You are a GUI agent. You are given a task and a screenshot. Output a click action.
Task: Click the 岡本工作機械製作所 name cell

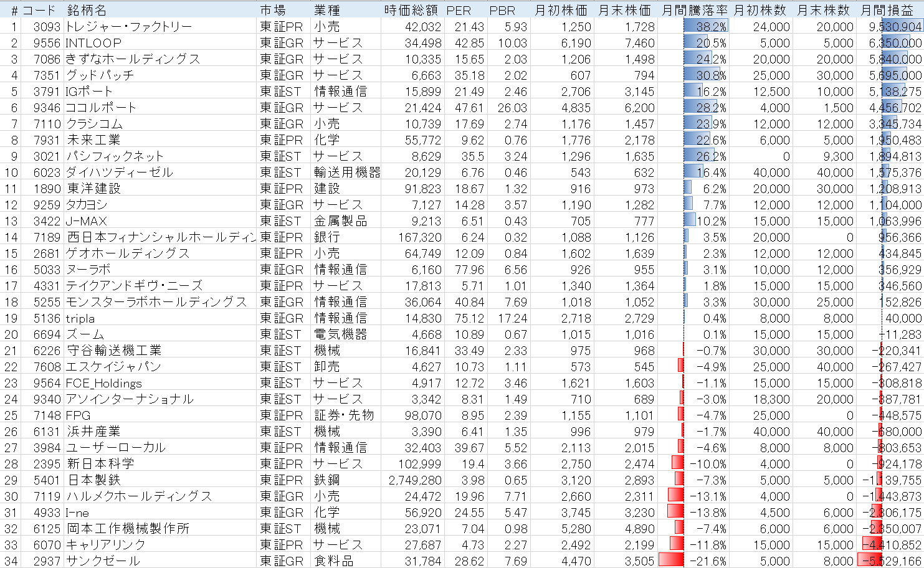coord(160,529)
